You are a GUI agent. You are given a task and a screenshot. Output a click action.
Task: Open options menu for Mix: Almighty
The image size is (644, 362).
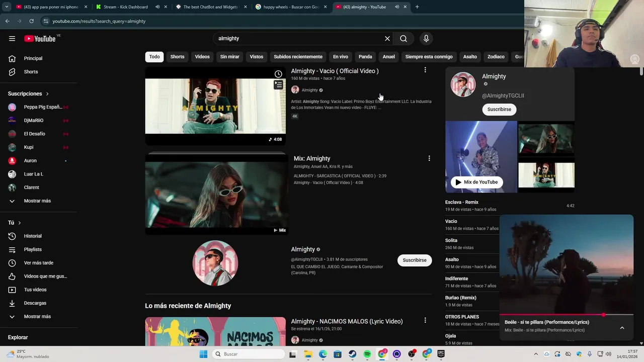pyautogui.click(x=429, y=158)
